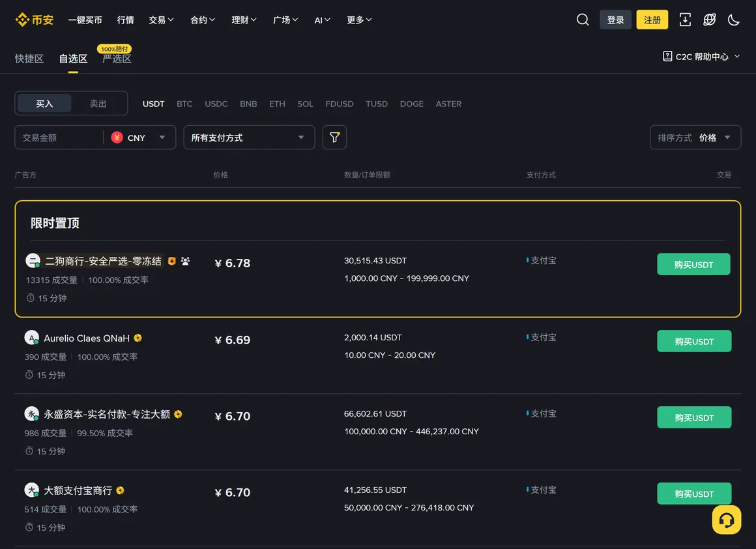Screen dimensions: 756x549
Task: Open 一键买币 in the top nav
Action: click(x=85, y=20)
